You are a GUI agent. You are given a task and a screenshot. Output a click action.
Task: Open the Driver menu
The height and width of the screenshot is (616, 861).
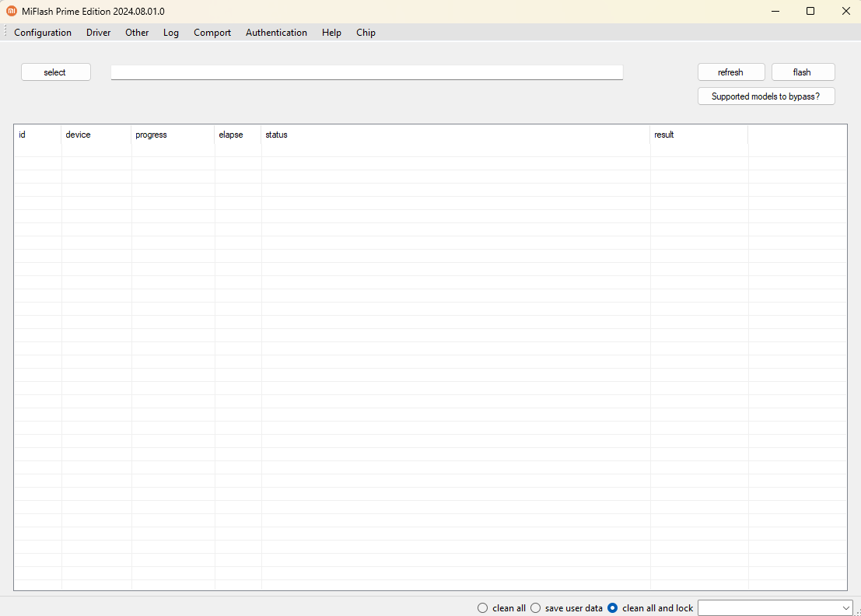98,32
